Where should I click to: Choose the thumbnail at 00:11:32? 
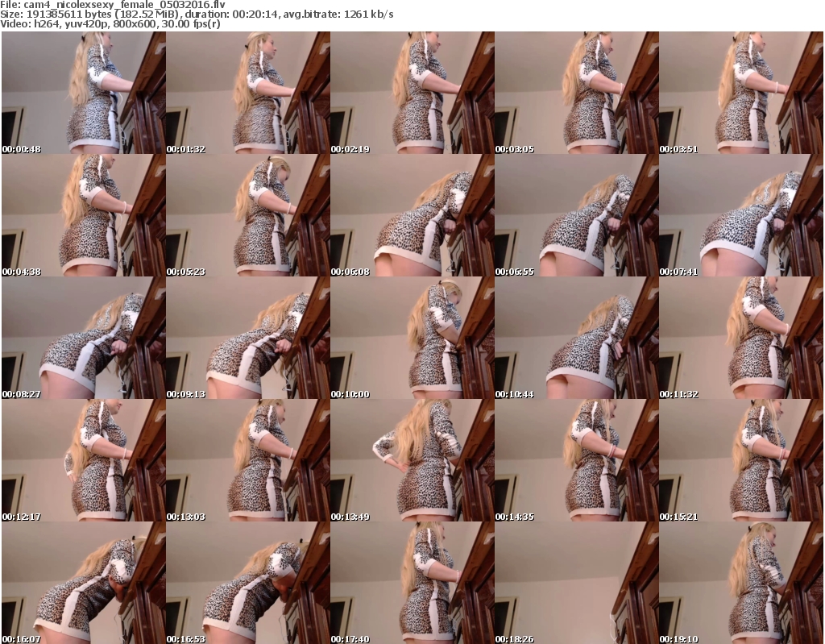(x=741, y=338)
